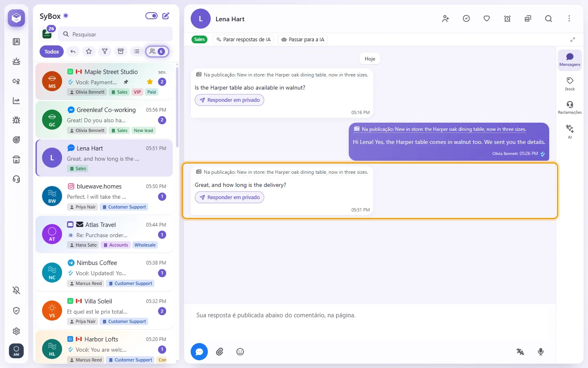Open the funnel filter options
This screenshot has width=588, height=368.
105,52
